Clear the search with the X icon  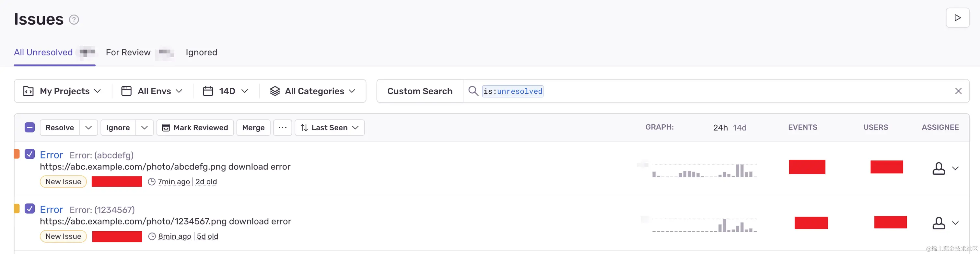pyautogui.click(x=958, y=91)
